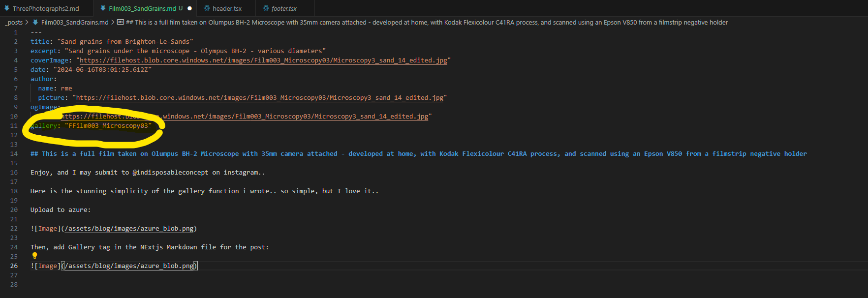This screenshot has height=298, width=868.
Task: Click the unsaved dot on Film003_SandGrains.md tab
Action: (x=189, y=8)
